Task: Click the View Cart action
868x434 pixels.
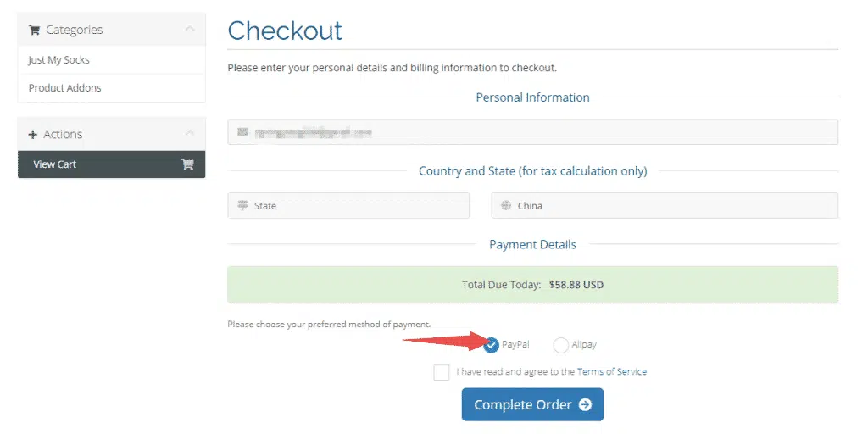Action: coord(55,164)
